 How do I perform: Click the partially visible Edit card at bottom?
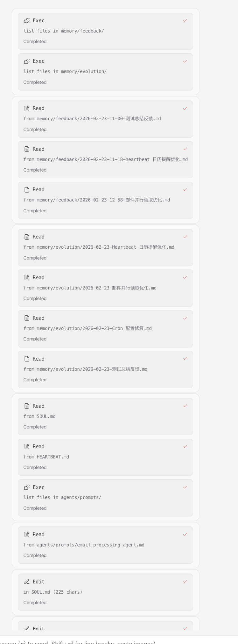pos(105,626)
